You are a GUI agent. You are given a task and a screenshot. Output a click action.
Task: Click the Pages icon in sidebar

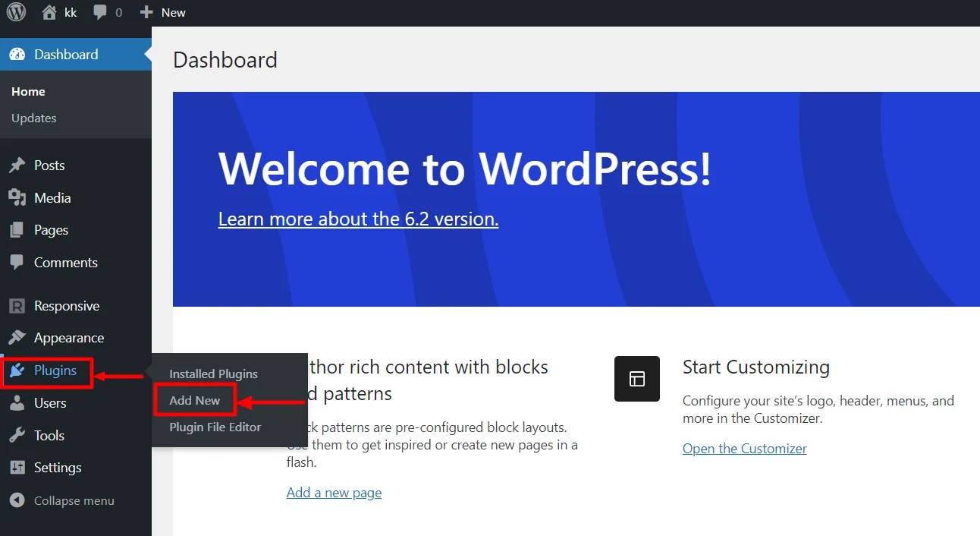[17, 230]
